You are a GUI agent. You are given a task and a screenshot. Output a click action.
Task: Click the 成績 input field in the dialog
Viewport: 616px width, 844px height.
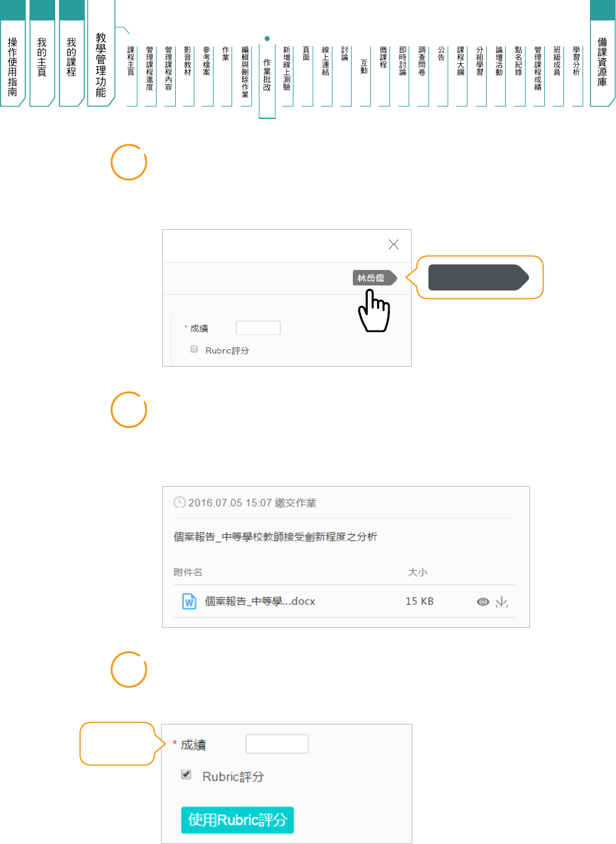(x=258, y=328)
